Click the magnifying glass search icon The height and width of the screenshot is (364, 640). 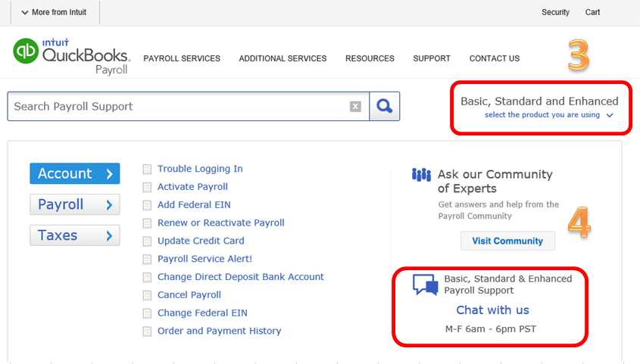click(x=385, y=107)
